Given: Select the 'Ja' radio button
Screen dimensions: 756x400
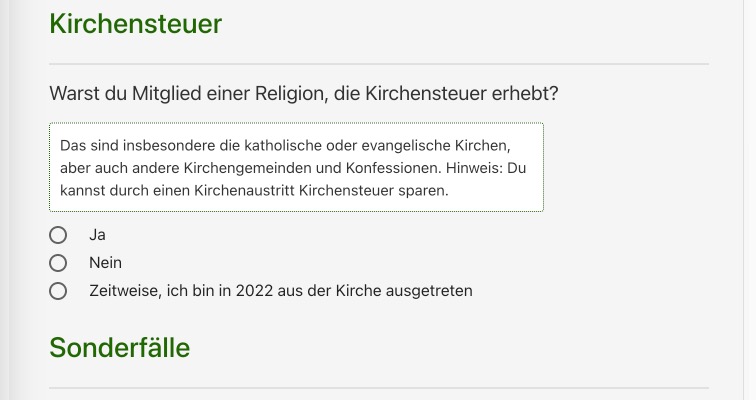Looking at the screenshot, I should [58, 235].
